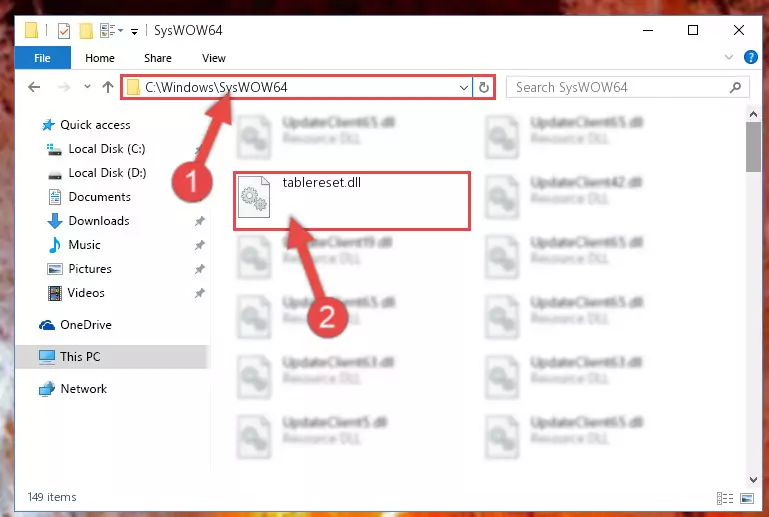This screenshot has height=517, width=769.
Task: Open Documents in the navigation pane
Action: pyautogui.click(x=99, y=197)
